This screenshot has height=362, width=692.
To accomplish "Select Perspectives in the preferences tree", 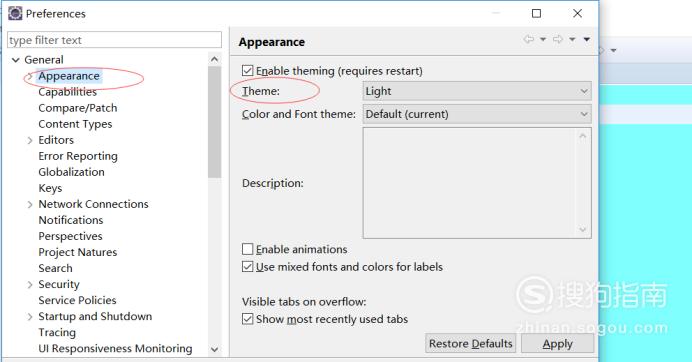I will pyautogui.click(x=70, y=236).
